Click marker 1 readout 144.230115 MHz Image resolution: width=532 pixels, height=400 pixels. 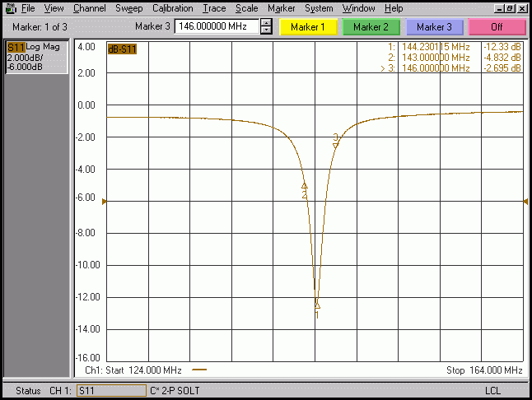(436, 47)
